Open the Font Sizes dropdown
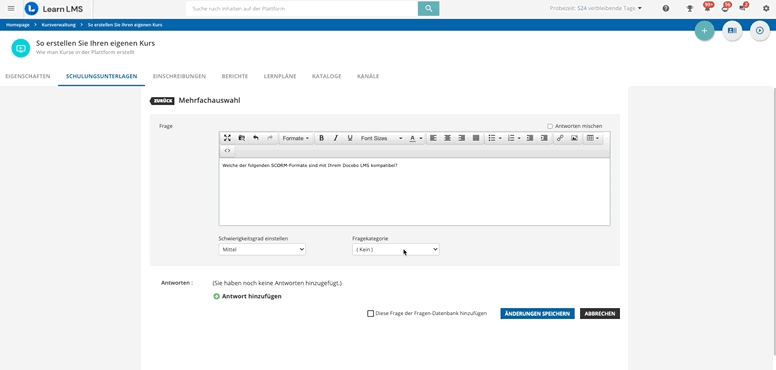776x370 pixels. coord(381,138)
